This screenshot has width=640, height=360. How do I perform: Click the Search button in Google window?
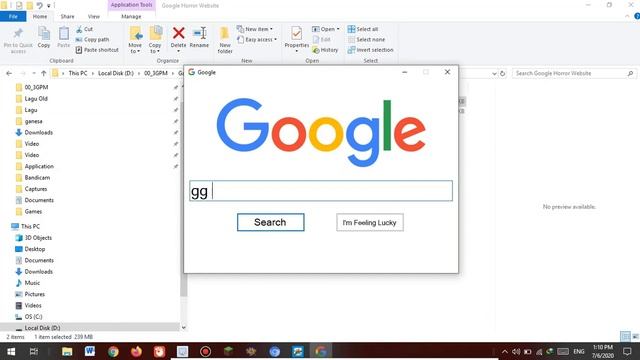tap(270, 222)
